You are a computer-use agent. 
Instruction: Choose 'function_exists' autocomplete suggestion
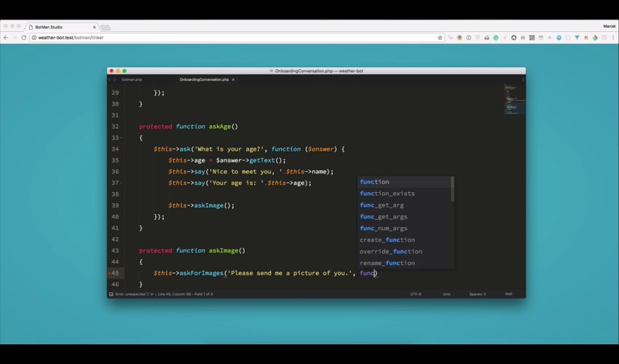[404, 194]
